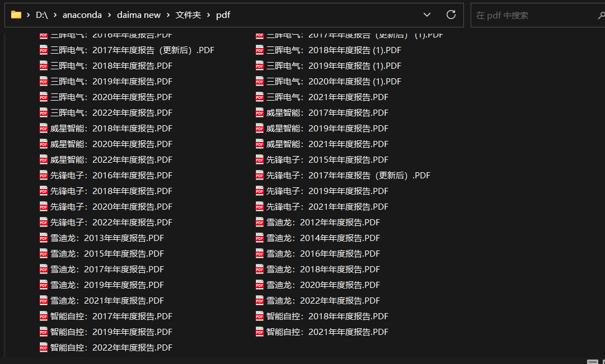The height and width of the screenshot is (364, 605).
Task: Go to the anaconda breadcrumb
Action: click(82, 15)
